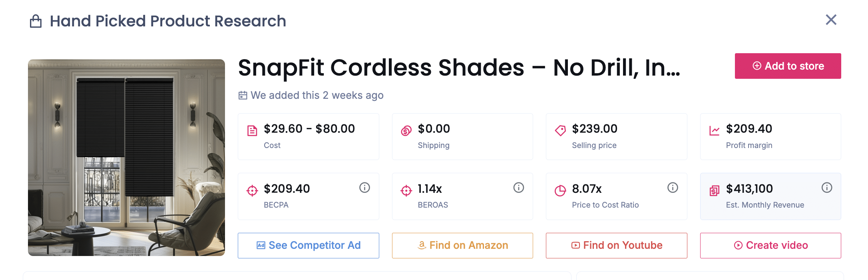This screenshot has height=280, width=868.
Task: Click the price tag icon beside Selling price
Action: click(559, 129)
